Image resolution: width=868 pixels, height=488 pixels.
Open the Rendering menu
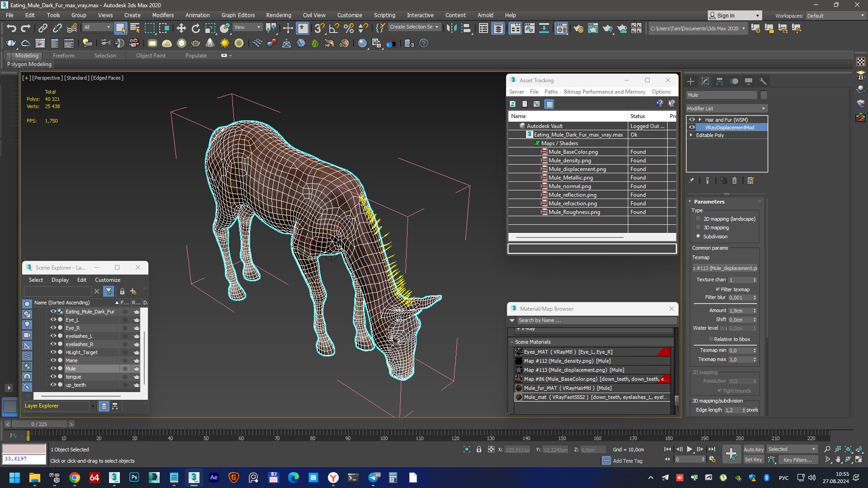pyautogui.click(x=279, y=15)
